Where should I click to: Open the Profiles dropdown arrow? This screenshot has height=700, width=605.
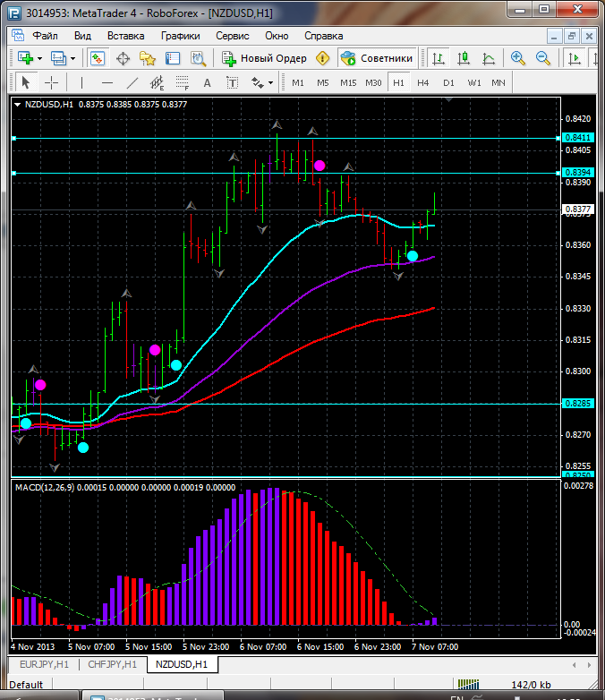73,58
